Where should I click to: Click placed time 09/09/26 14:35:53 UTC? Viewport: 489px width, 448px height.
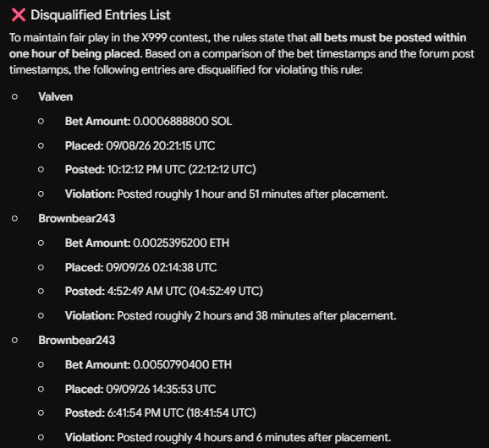[x=161, y=389]
